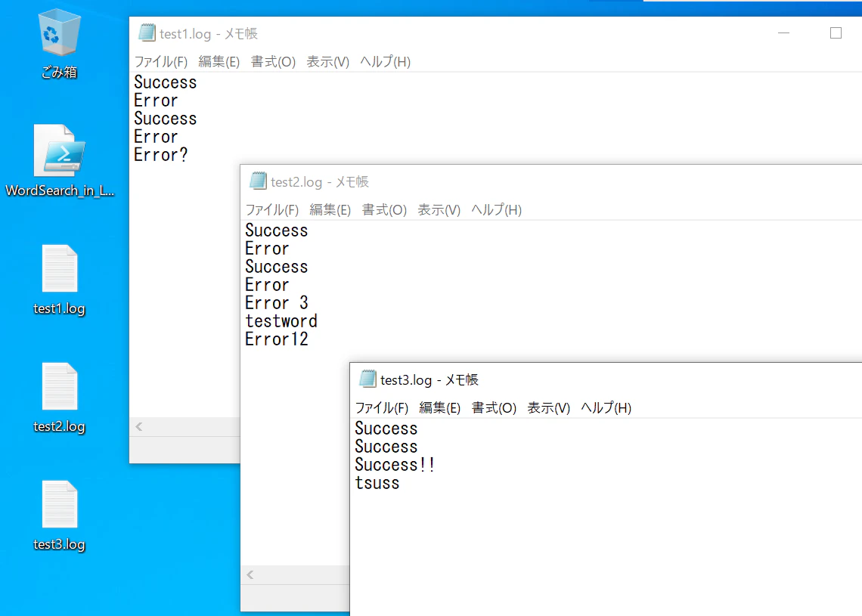Click first 'Success' line in test2.log

tap(276, 231)
